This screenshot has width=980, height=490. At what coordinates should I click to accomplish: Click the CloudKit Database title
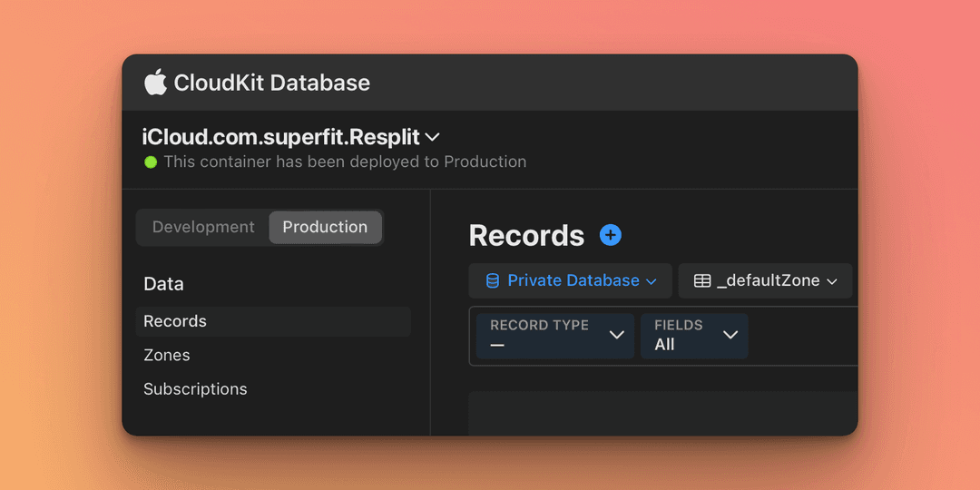(272, 83)
